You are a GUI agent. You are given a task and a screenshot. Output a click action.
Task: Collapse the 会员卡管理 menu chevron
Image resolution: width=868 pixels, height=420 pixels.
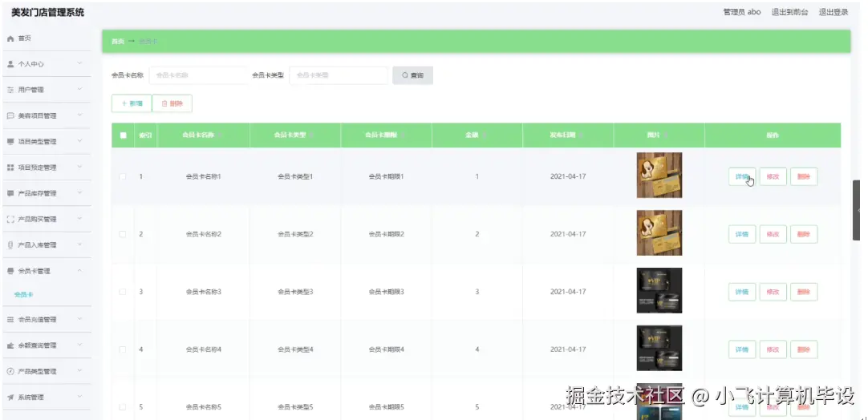tap(79, 271)
